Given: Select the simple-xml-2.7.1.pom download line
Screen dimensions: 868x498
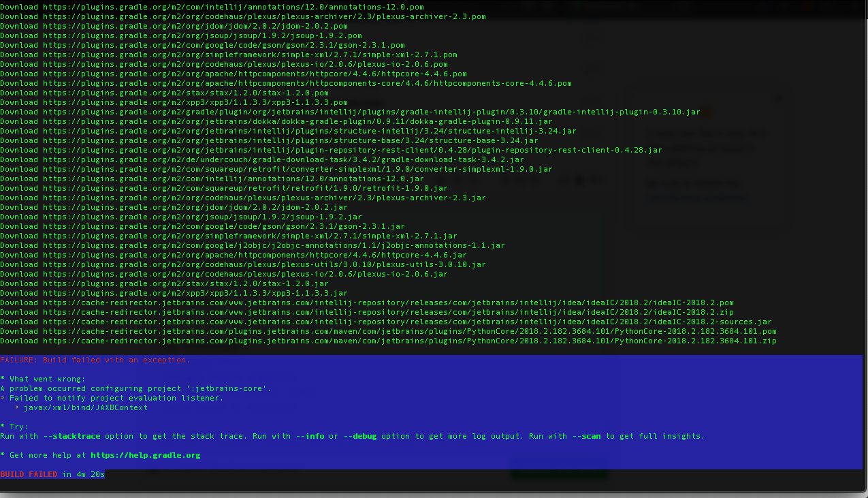Looking at the screenshot, I should point(229,55).
